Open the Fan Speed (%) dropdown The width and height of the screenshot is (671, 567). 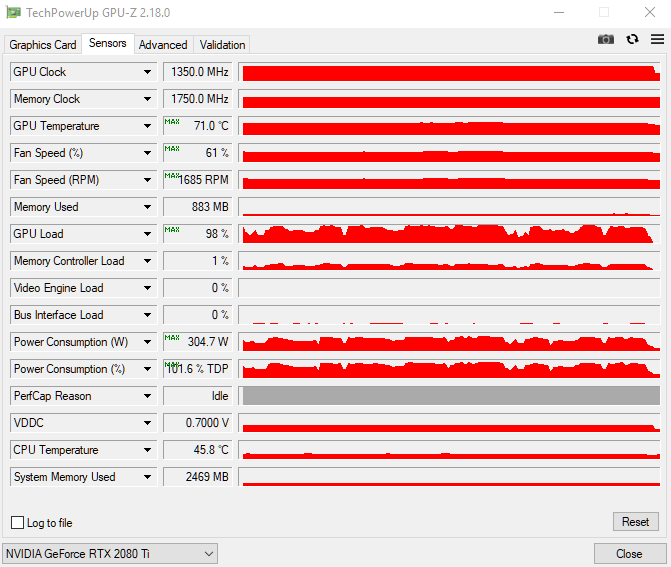[83, 153]
